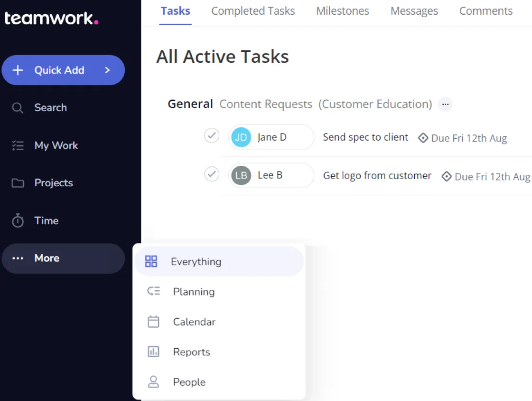Viewport: 532px width, 401px height.
Task: Check off 'Get logo from customer' task
Action: [x=212, y=174]
